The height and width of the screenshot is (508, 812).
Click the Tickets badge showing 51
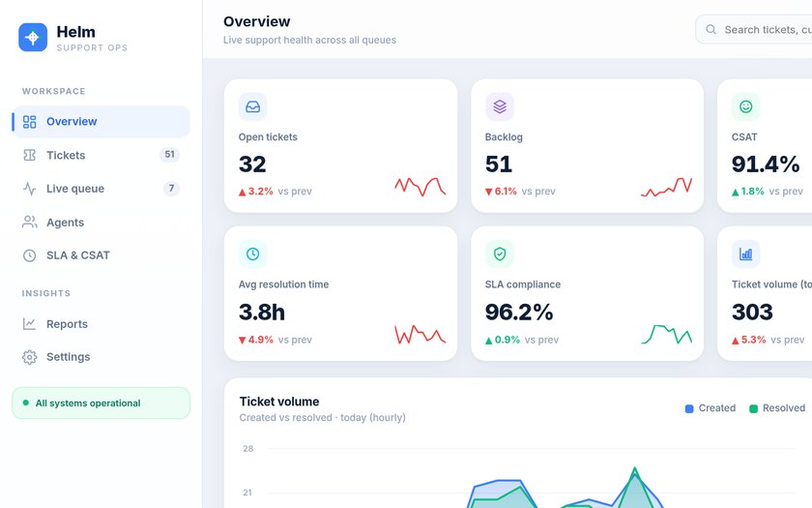169,155
